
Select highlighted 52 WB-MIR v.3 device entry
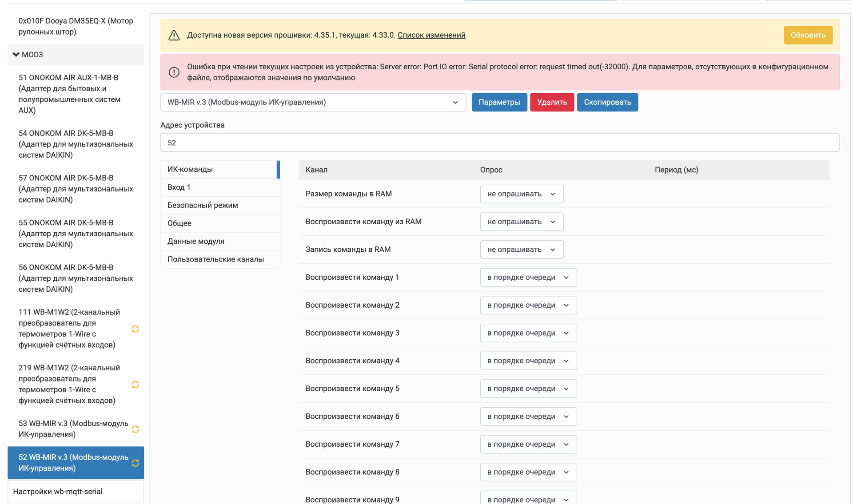(76, 463)
